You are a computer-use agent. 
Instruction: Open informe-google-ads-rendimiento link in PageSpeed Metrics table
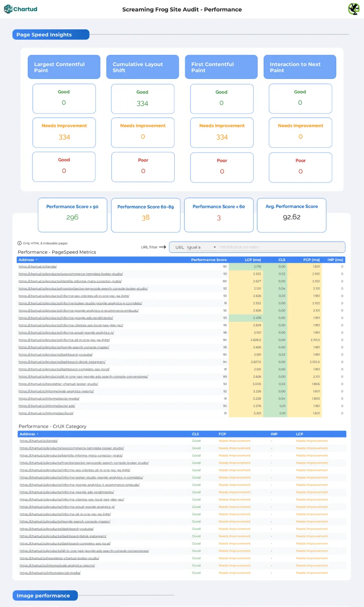[x=66, y=318]
